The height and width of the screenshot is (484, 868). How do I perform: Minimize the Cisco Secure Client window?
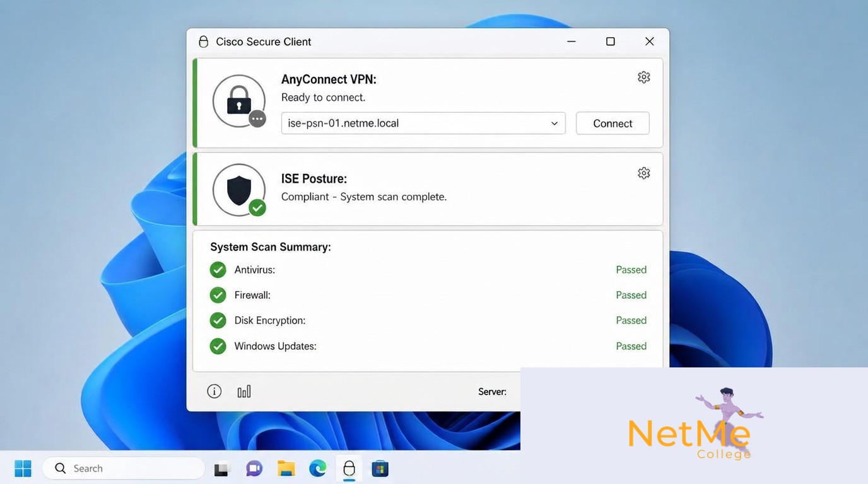click(x=572, y=42)
